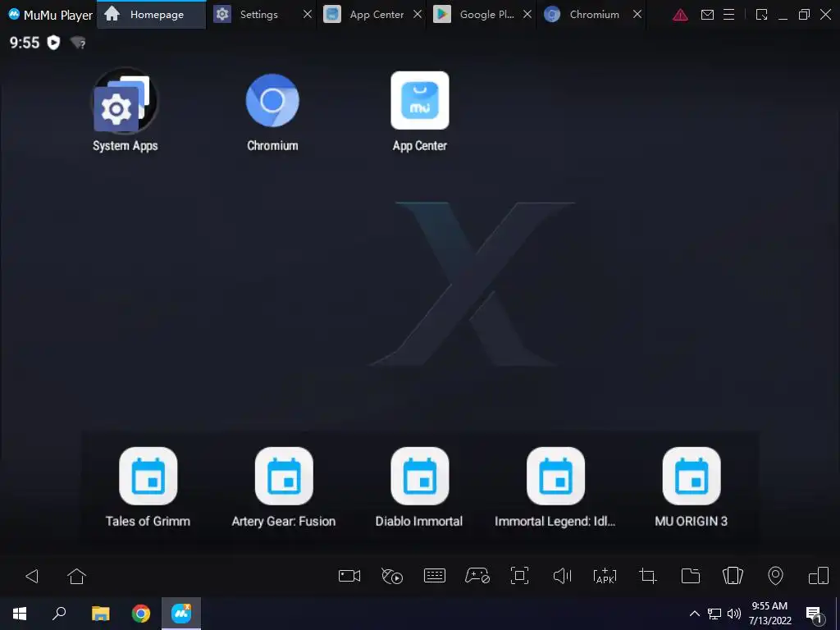
Task: Adjust volume with speaker tool icon
Action: click(x=562, y=576)
